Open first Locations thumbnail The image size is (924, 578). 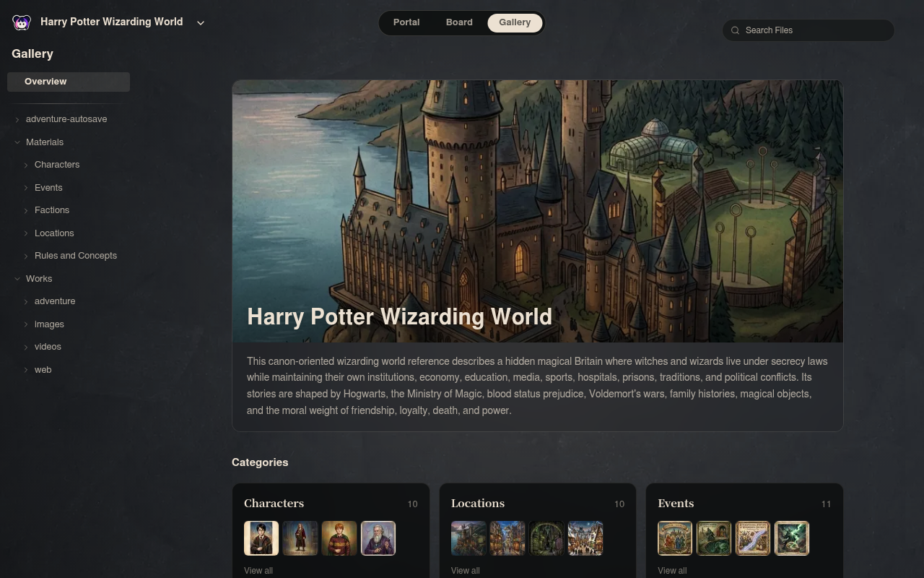tap(468, 538)
